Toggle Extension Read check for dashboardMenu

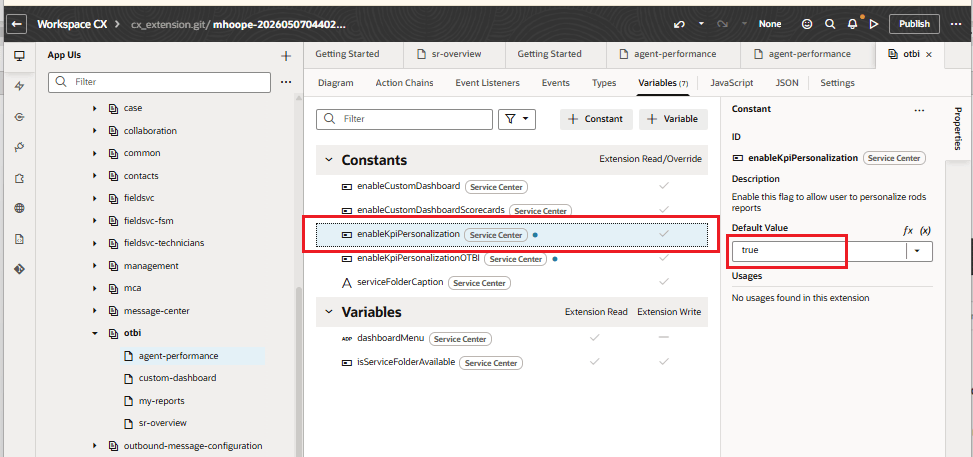coord(594,337)
